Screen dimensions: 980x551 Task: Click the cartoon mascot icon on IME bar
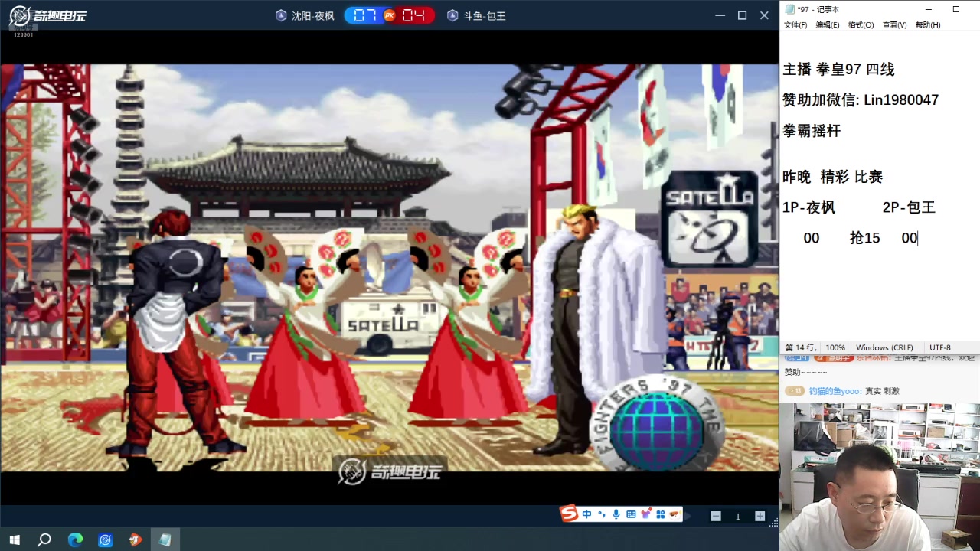pyautogui.click(x=675, y=514)
